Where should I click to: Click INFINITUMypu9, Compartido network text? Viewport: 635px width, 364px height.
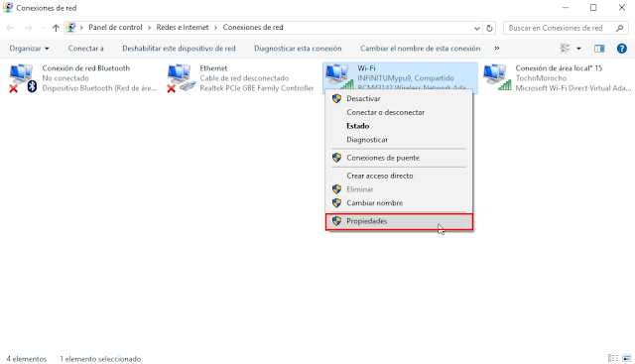coord(406,78)
